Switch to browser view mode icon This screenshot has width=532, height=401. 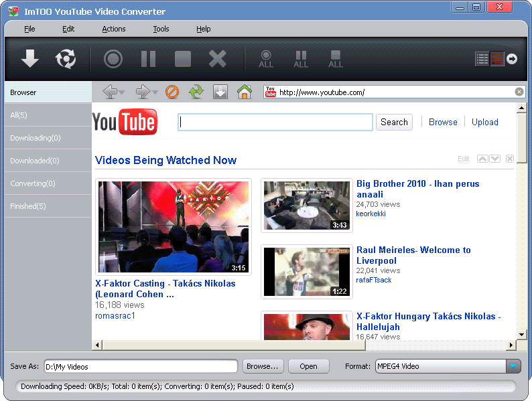(497, 59)
